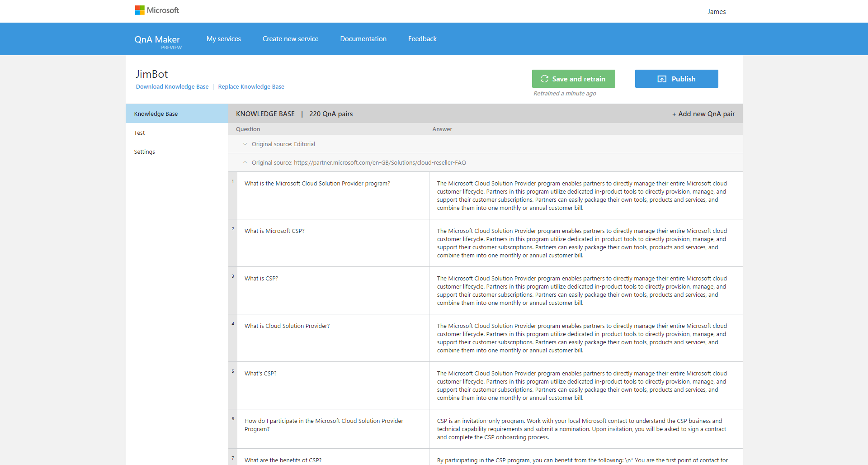868x465 pixels.
Task: Click the Microsoft logo
Action: 157,10
